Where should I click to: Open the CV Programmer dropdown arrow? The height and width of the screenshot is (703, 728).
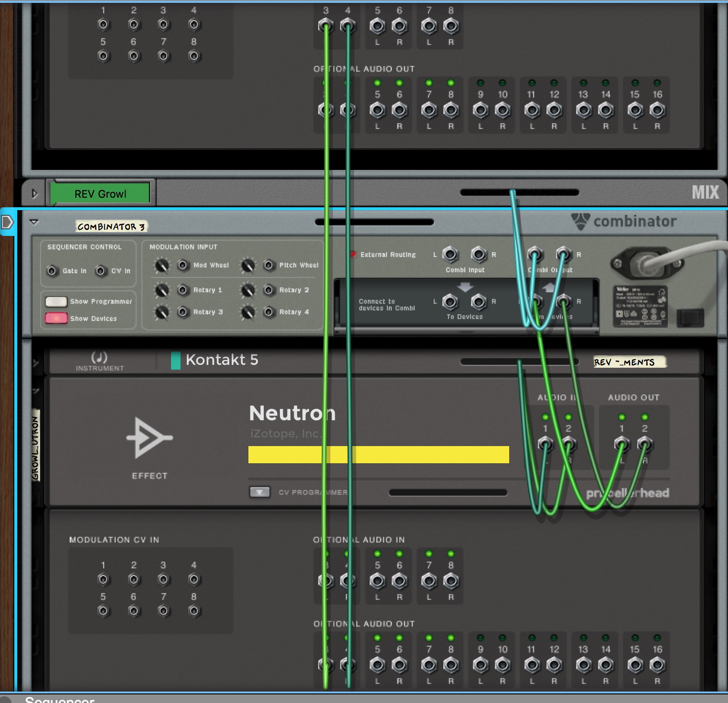[260, 492]
